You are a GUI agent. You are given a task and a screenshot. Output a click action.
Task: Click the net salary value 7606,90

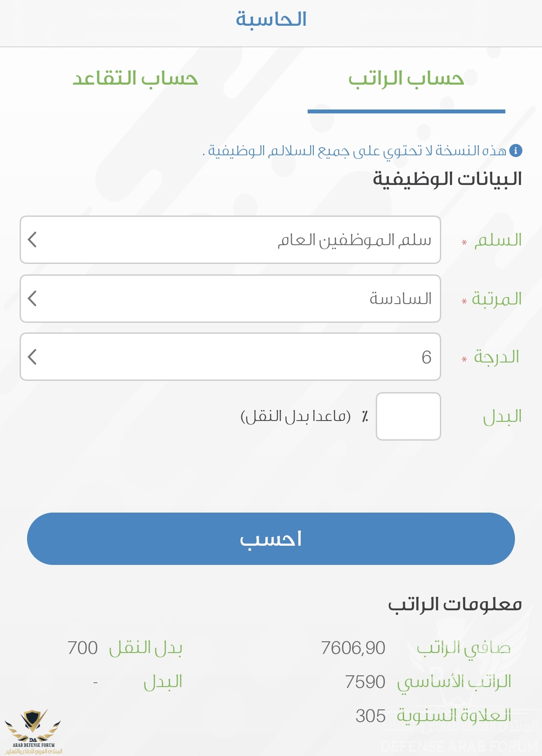(x=353, y=648)
